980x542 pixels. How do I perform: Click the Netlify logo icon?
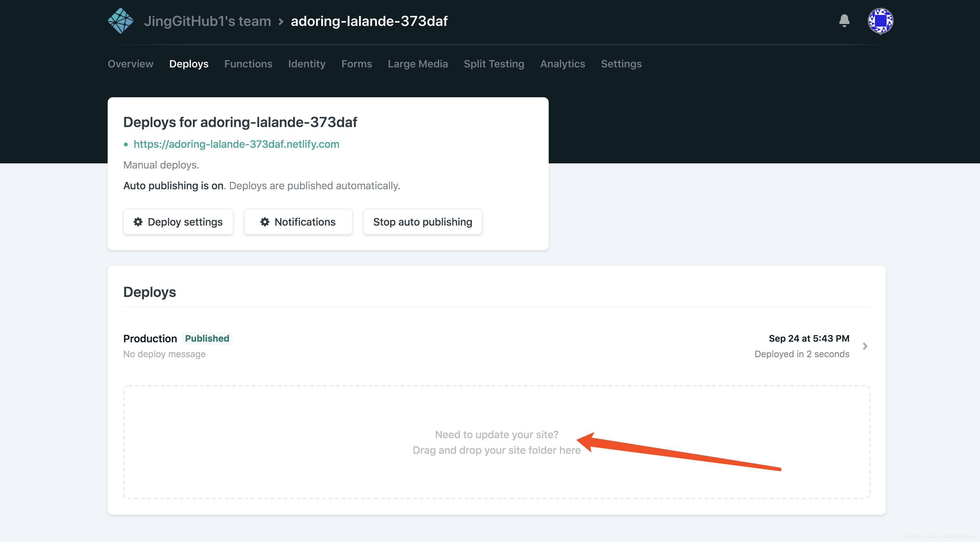(x=120, y=21)
